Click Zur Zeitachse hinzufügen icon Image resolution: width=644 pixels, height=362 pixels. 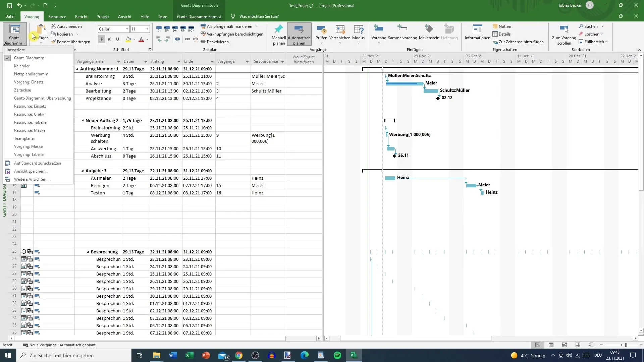[495, 42]
